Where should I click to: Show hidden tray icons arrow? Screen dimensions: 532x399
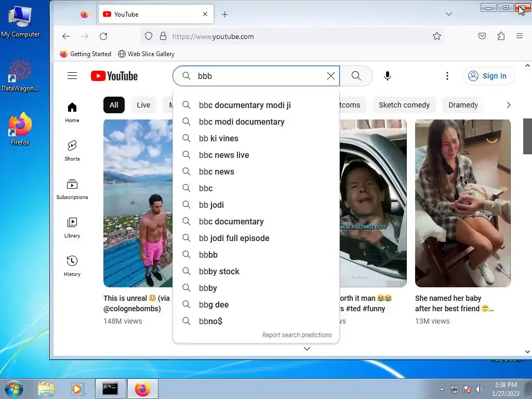point(442,390)
